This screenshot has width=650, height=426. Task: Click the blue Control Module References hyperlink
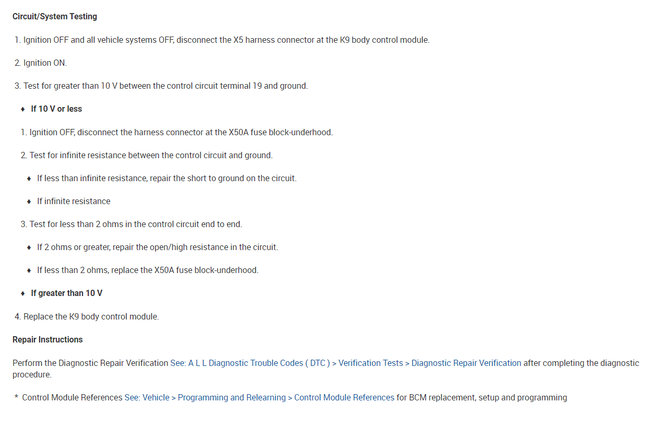coord(344,397)
